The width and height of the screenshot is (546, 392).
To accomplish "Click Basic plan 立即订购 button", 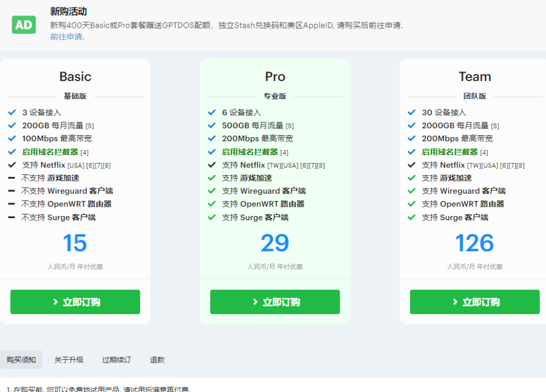I will (75, 302).
